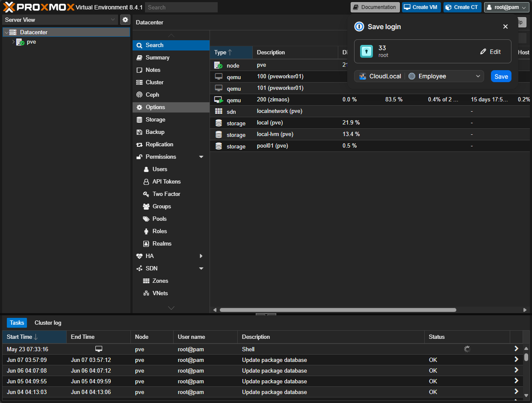Open VNets under SDN

pyautogui.click(x=171, y=293)
